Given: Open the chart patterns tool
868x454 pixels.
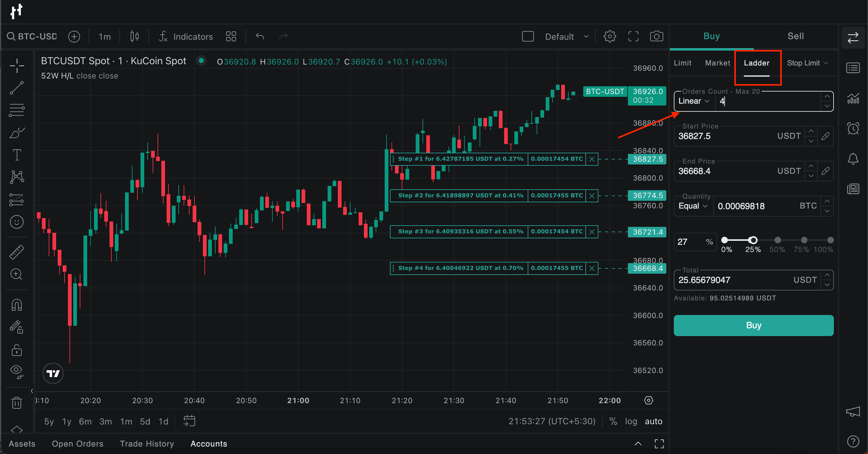Looking at the screenshot, I should tap(16, 177).
